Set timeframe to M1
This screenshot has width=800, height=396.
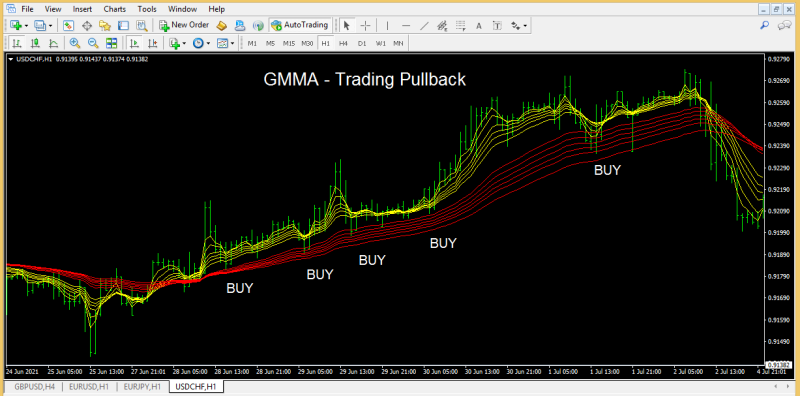252,44
